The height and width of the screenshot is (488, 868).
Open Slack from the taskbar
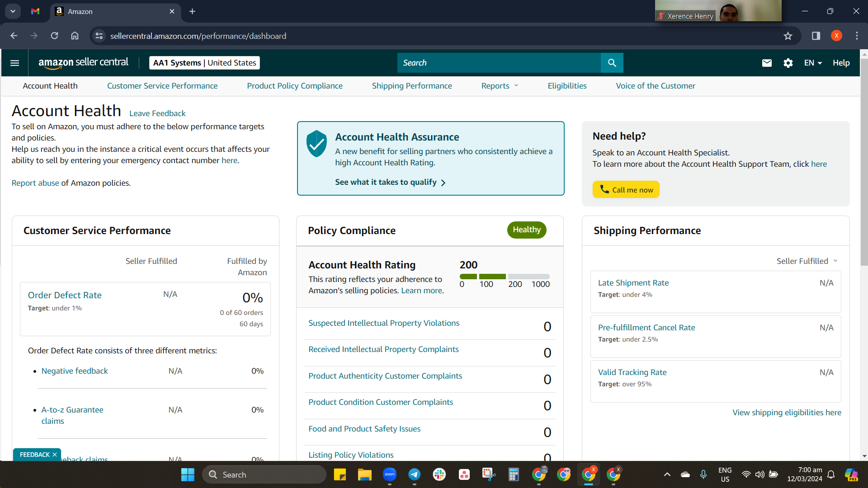tap(439, 474)
